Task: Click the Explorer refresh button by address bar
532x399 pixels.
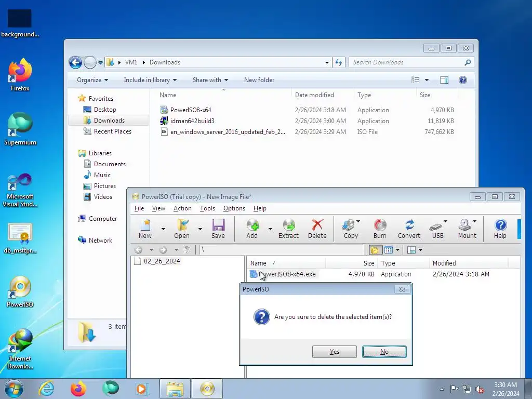Action: pos(339,62)
